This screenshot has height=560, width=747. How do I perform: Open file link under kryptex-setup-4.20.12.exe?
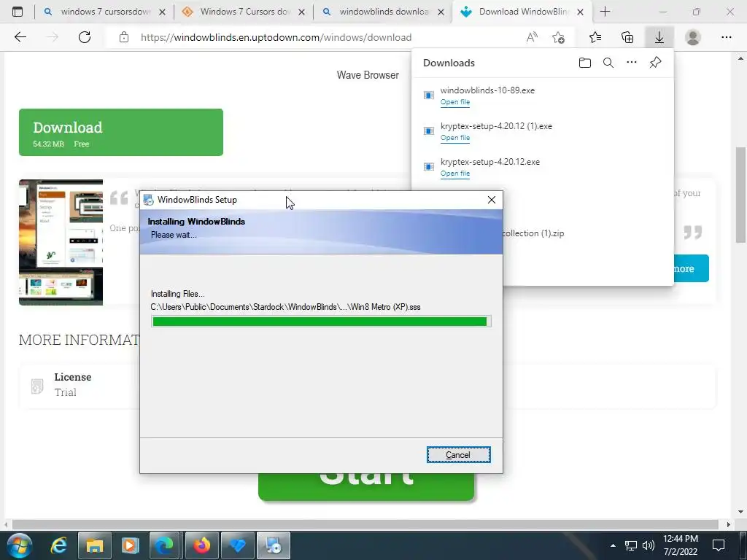(x=455, y=174)
